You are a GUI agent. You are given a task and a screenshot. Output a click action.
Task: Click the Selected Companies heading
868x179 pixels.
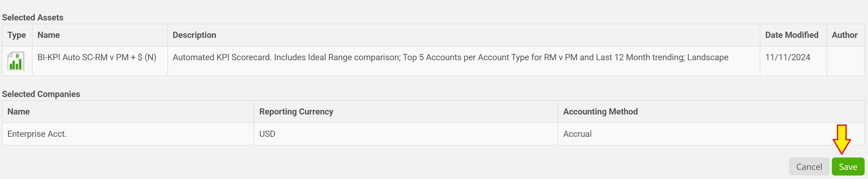click(x=41, y=94)
